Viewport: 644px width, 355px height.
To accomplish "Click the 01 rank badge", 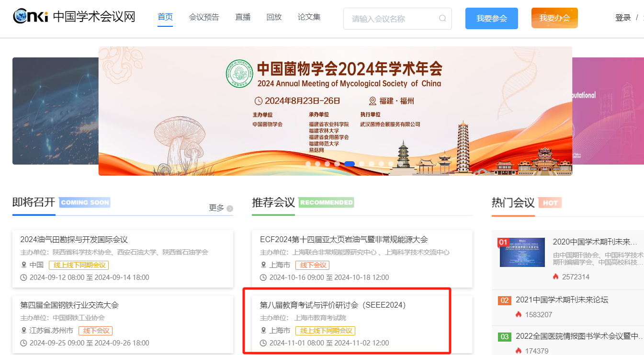I will click(503, 242).
